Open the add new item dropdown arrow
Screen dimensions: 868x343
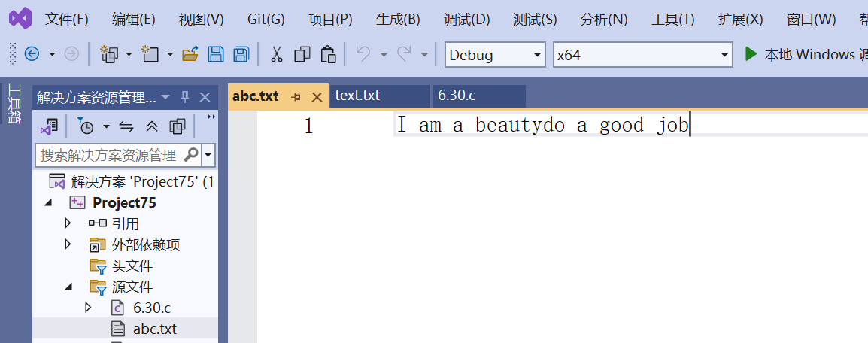click(170, 54)
